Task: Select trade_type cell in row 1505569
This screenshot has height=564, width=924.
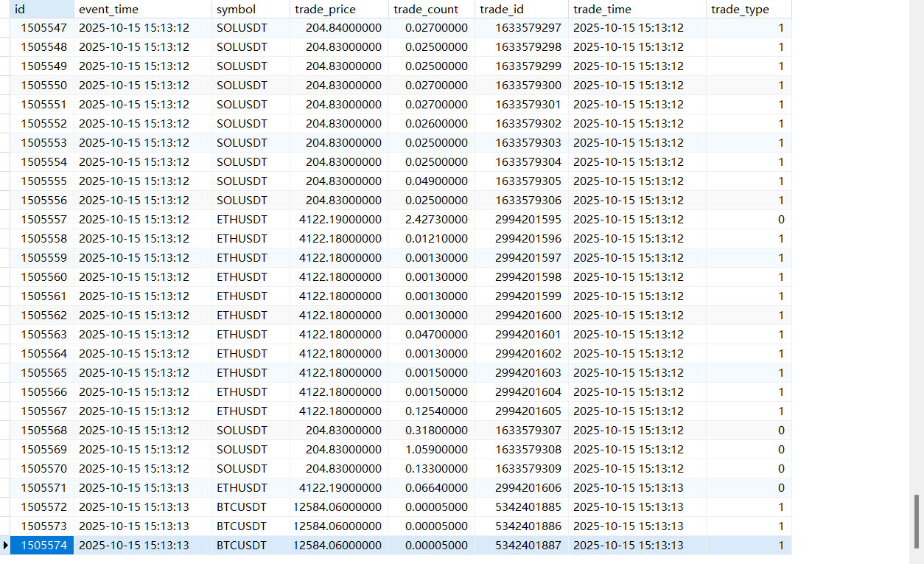Action: 749,450
